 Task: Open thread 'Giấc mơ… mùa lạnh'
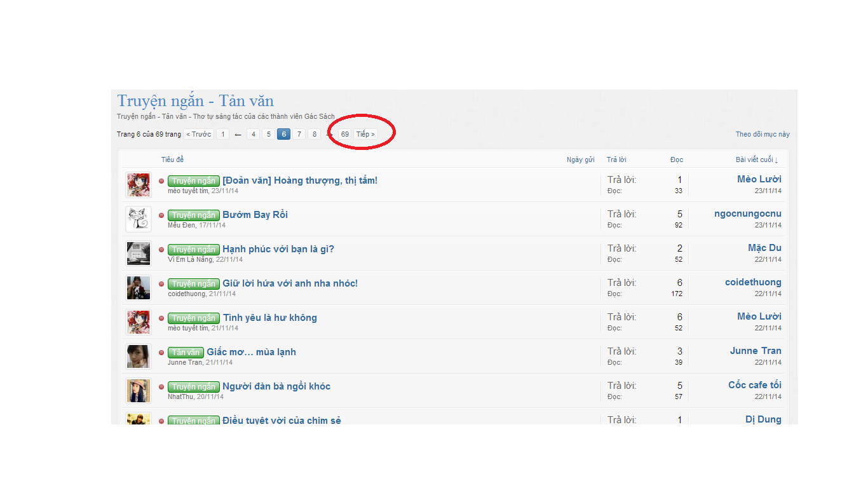[x=251, y=352]
